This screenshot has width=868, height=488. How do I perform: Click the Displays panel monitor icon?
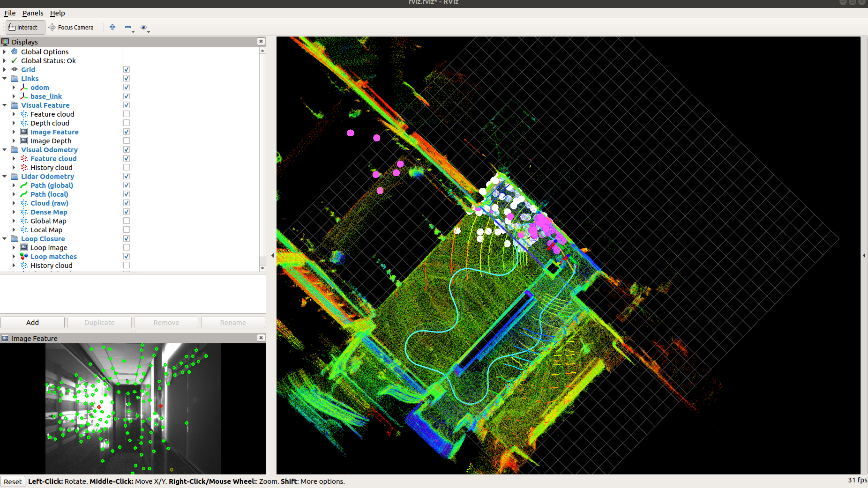(5, 42)
